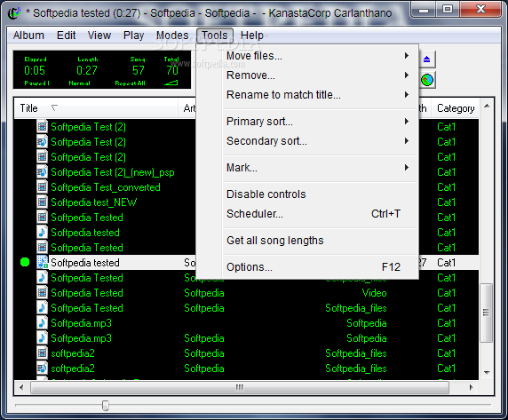Click Cat1 in the highlighted Softpedia tested row
The height and width of the screenshot is (420, 508).
446,263
